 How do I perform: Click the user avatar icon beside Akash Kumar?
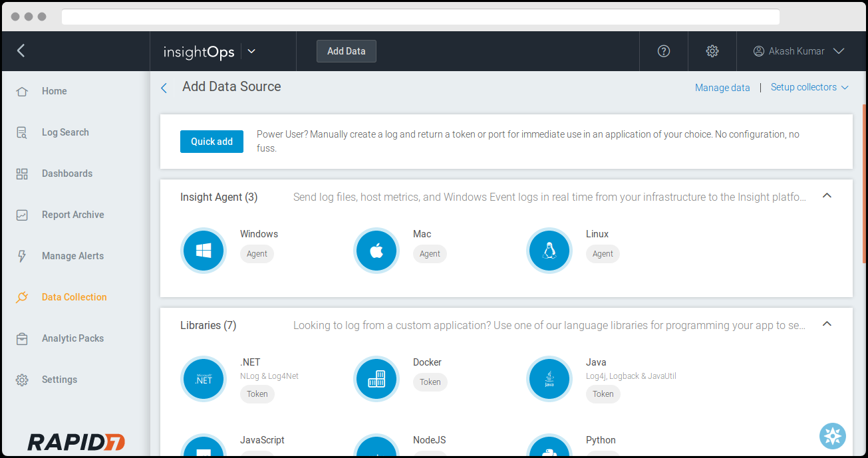[x=758, y=51]
